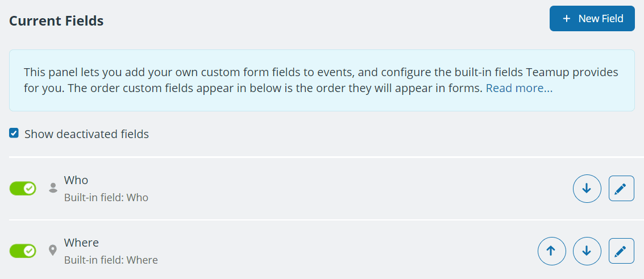The width and height of the screenshot is (644, 279).
Task: Uncheck Show deactivated fields checkbox
Action: click(14, 134)
